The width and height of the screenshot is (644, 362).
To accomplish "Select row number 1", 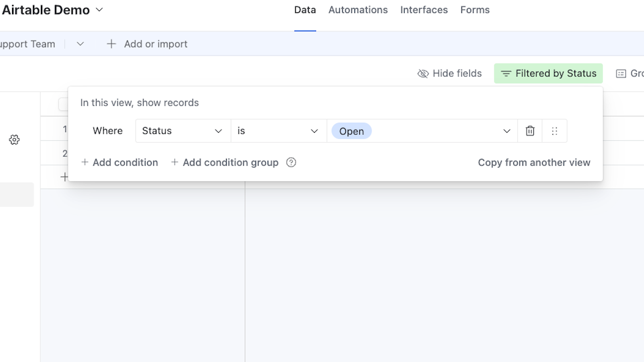I will [65, 129].
